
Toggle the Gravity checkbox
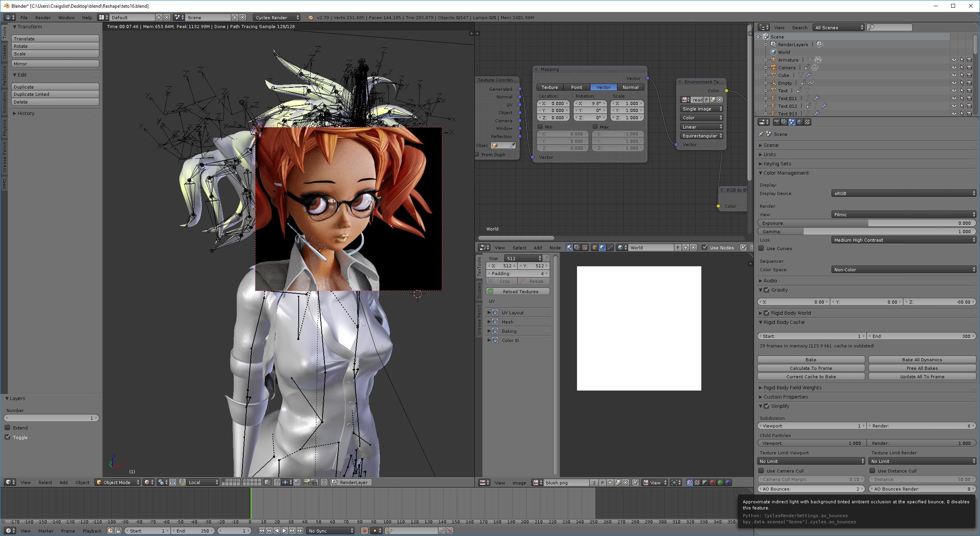coord(767,290)
